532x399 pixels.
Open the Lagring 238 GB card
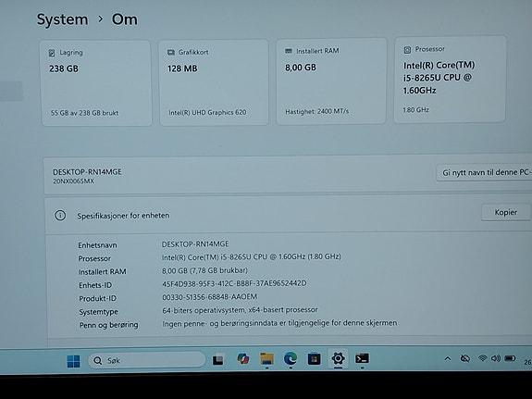(x=96, y=83)
